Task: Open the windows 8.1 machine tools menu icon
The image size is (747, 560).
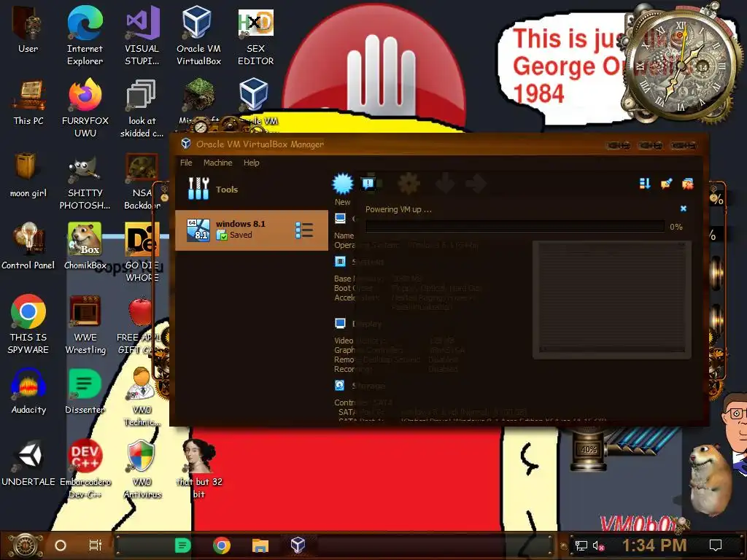Action: pyautogui.click(x=304, y=230)
